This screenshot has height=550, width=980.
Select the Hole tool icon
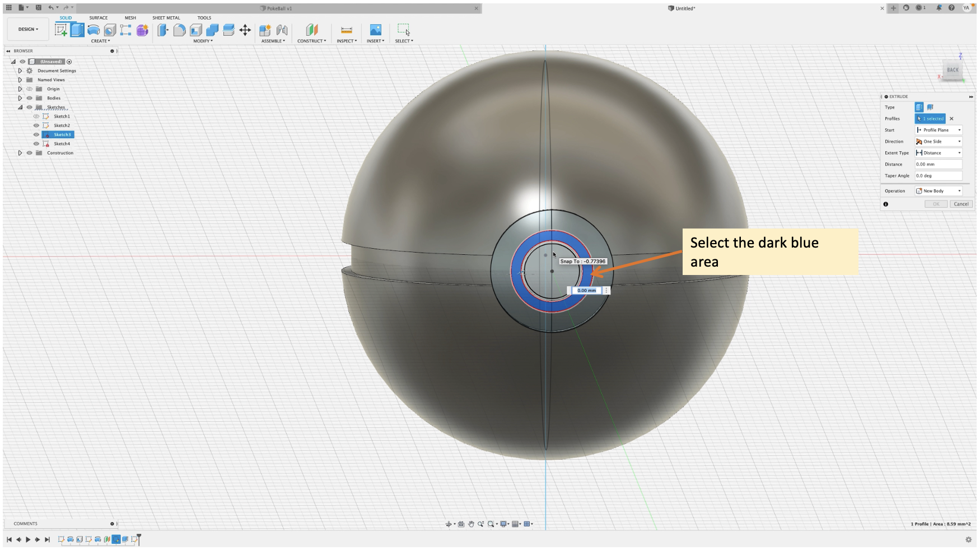(x=110, y=30)
